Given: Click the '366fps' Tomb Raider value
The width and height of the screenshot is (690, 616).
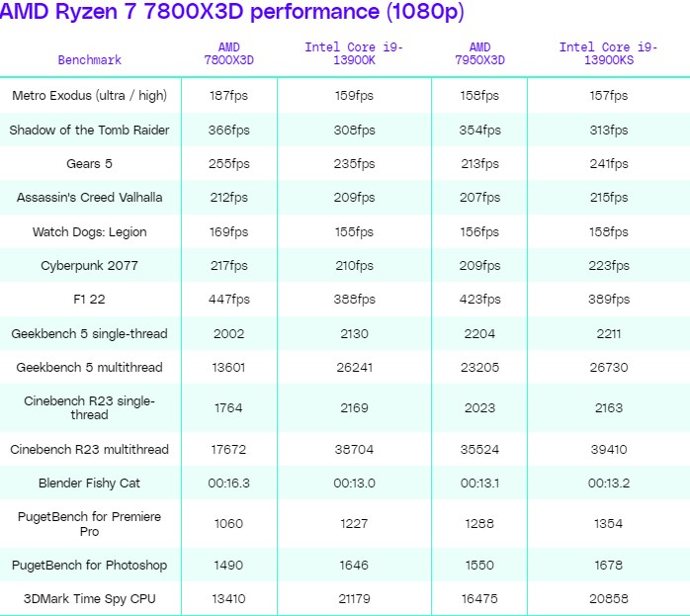Looking at the screenshot, I should click(228, 130).
